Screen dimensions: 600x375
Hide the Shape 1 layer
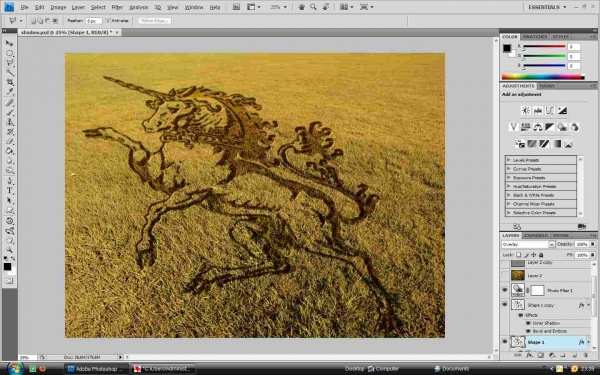[505, 342]
